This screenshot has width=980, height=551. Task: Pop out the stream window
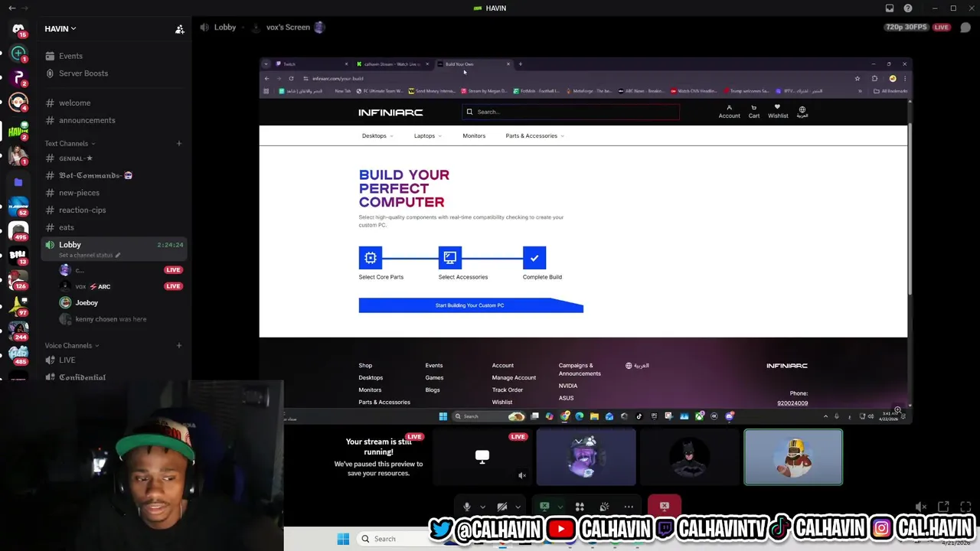coord(943,507)
